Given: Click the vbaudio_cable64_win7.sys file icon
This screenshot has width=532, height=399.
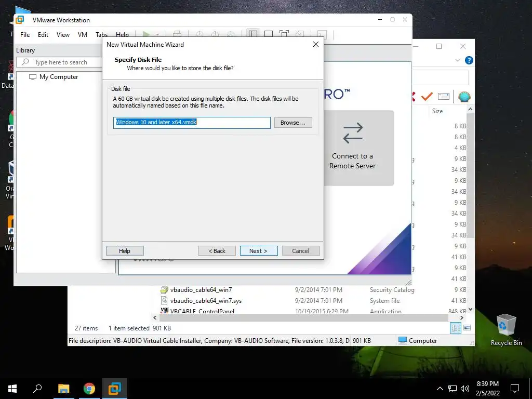Looking at the screenshot, I should tap(164, 301).
